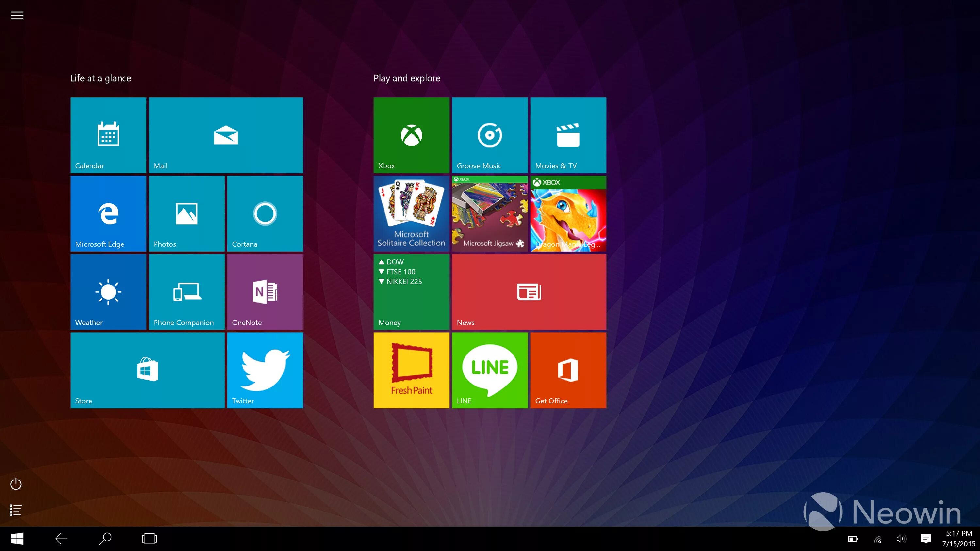Click the clock showing 5:17 PM
Image resolution: width=980 pixels, height=551 pixels.
959,533
